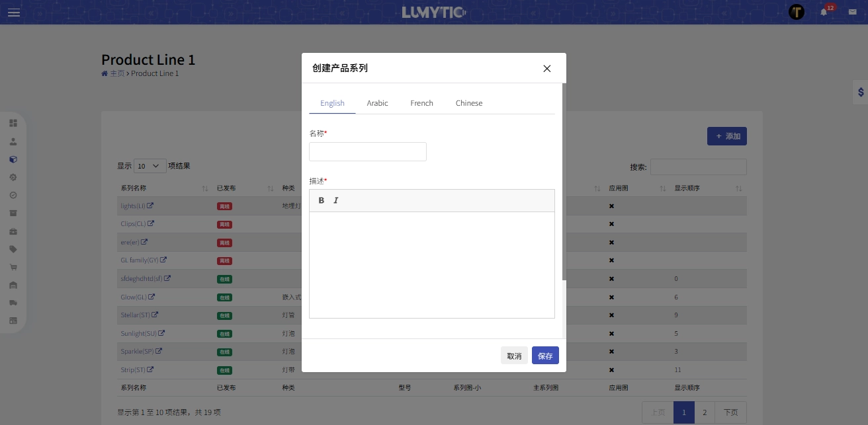This screenshot has width=868, height=425.
Task: Click the dollar sign currency icon
Action: pyautogui.click(x=860, y=93)
